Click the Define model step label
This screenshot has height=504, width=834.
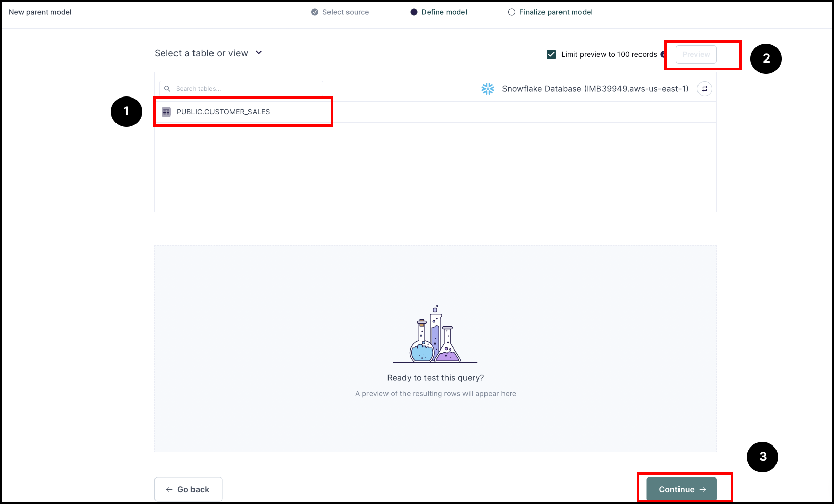[x=443, y=12]
